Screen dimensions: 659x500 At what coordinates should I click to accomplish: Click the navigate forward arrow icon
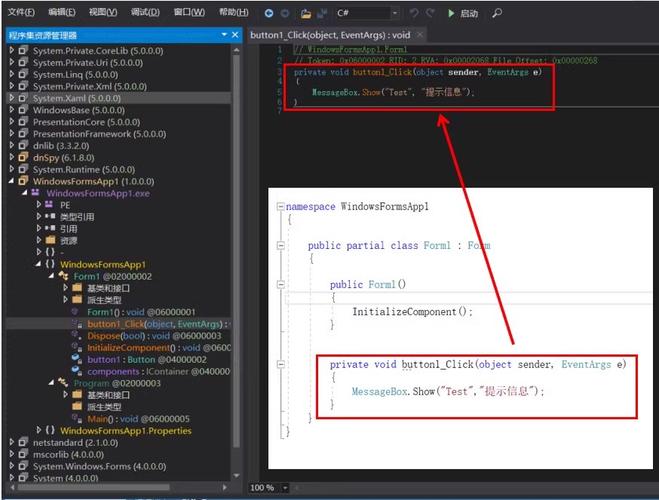pyautogui.click(x=285, y=13)
